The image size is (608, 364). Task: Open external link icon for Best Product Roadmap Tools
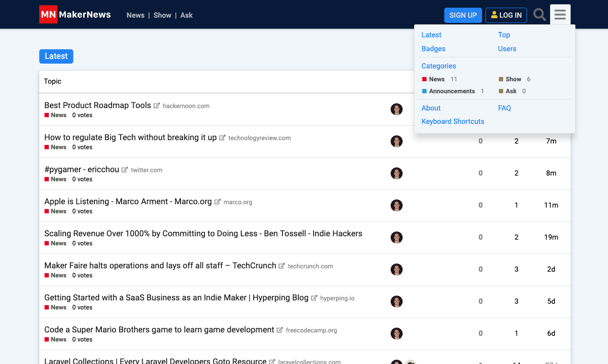[156, 105]
